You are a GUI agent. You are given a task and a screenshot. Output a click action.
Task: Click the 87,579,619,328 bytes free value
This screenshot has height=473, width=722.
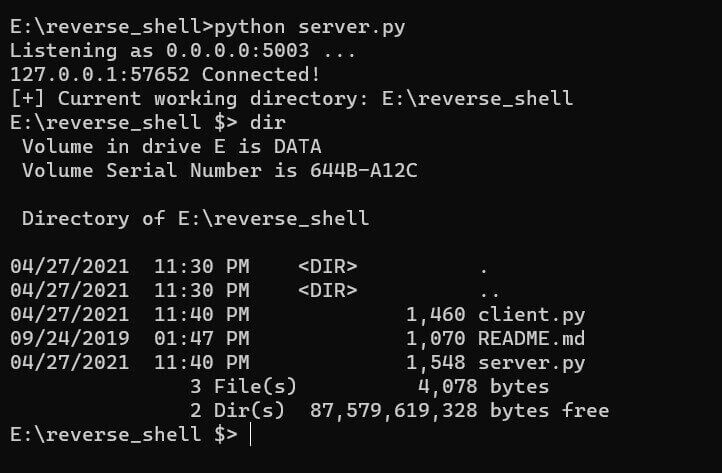[394, 410]
